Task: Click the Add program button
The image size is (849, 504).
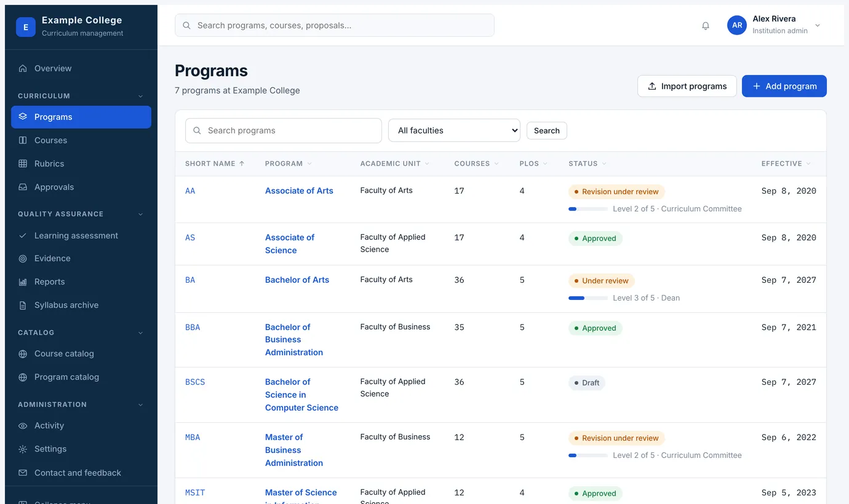Action: click(x=784, y=86)
